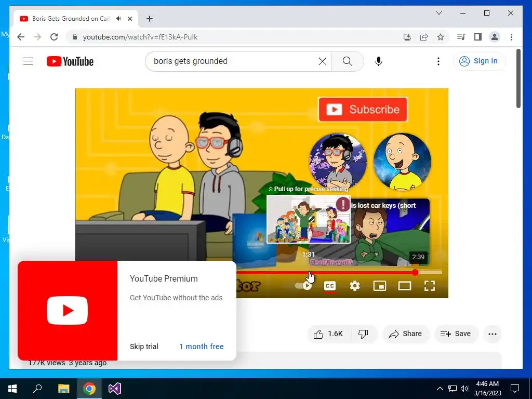Open video player settings gear
The image size is (532, 399).
(354, 286)
